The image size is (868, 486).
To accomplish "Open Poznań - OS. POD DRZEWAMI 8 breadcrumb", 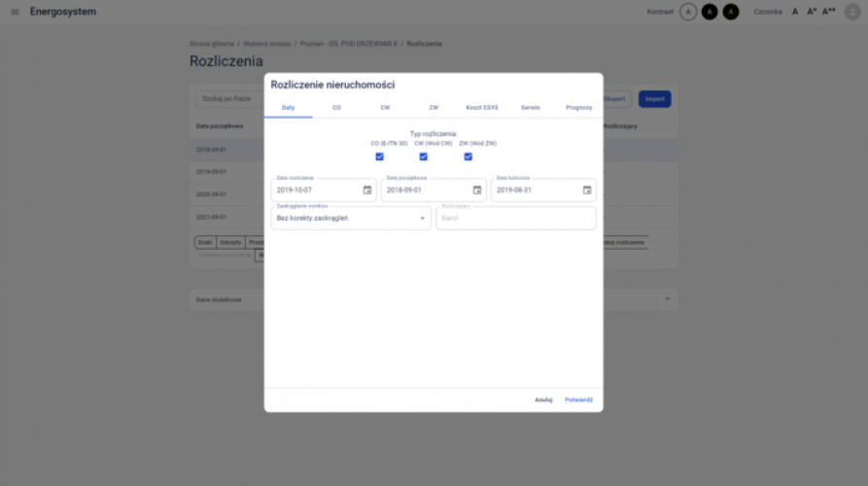I will [x=349, y=44].
